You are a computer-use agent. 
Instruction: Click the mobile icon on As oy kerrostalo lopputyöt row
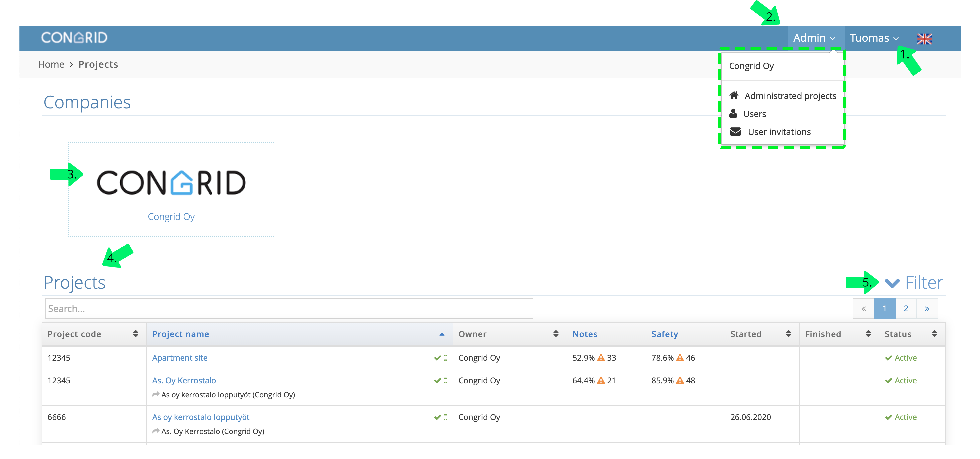coord(445,417)
